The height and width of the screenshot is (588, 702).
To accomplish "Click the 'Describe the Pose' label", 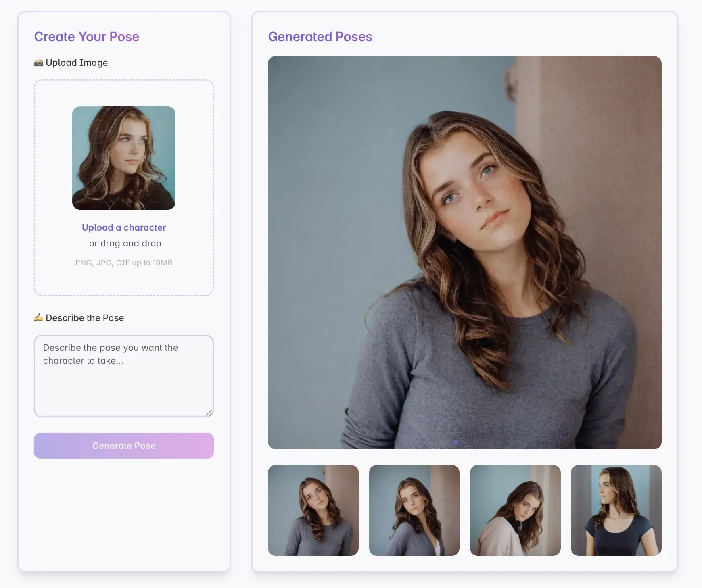I will 85,318.
